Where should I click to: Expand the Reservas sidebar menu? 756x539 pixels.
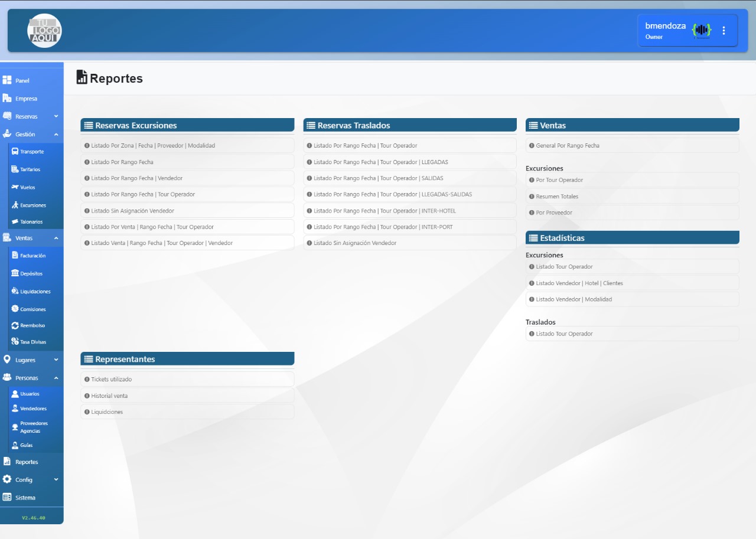tap(56, 116)
